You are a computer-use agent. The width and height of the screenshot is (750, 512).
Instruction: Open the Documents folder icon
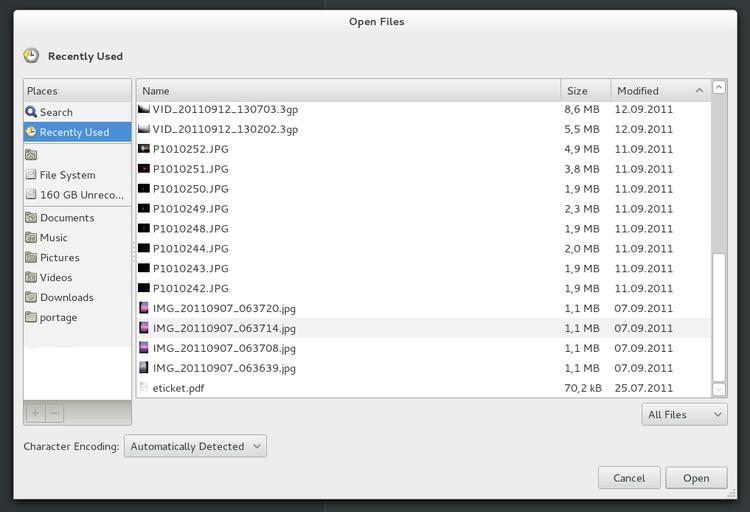pyautogui.click(x=31, y=218)
